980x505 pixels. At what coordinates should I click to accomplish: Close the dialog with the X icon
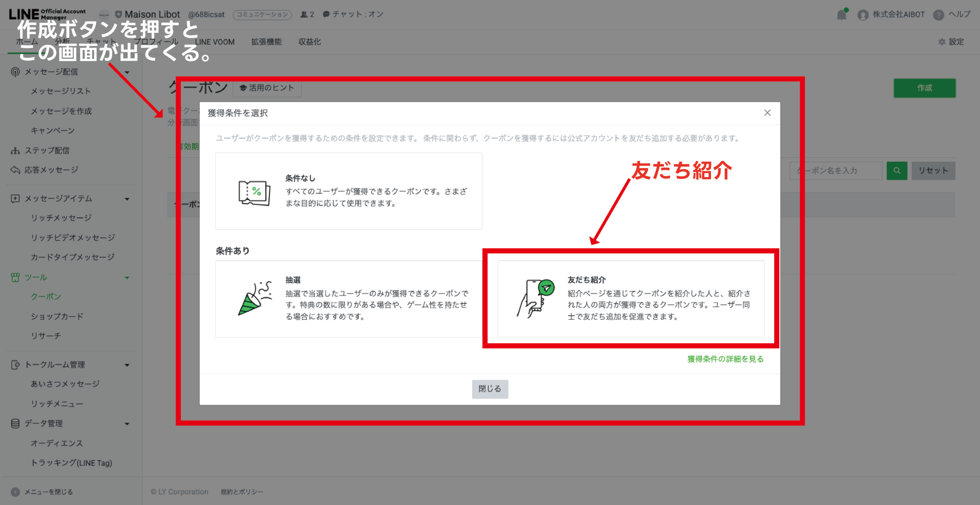(767, 113)
